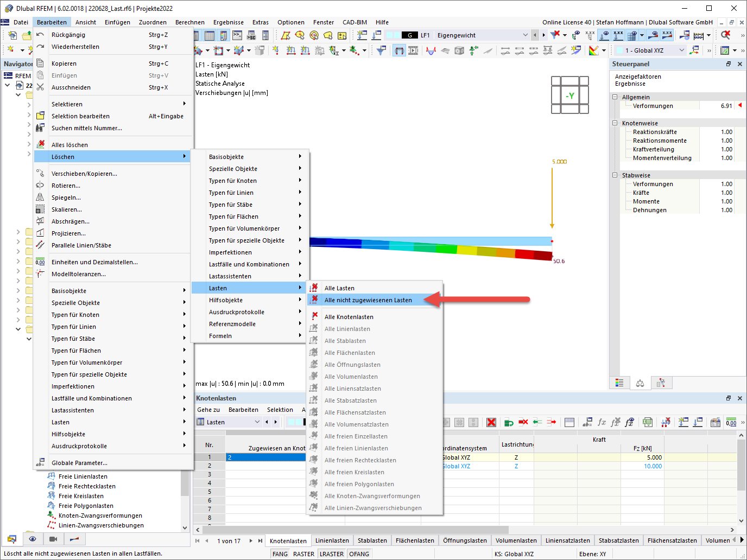The height and width of the screenshot is (560, 747).
Task: Click the Navigator Data tab icon
Action: [x=12, y=539]
